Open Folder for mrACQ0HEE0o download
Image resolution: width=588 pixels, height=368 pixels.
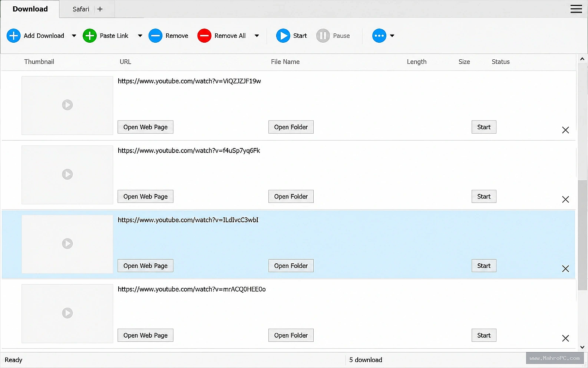[x=291, y=335]
